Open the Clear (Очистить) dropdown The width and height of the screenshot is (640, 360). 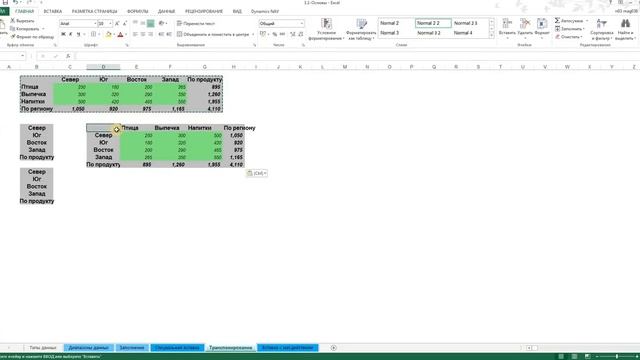tap(569, 37)
